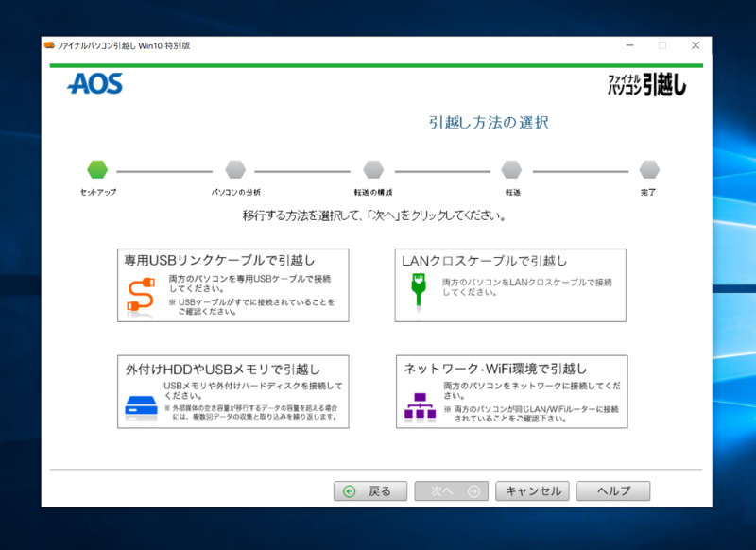Screen dimensions: 756x550
Task: Open help with the ヘルプ button
Action: point(612,491)
